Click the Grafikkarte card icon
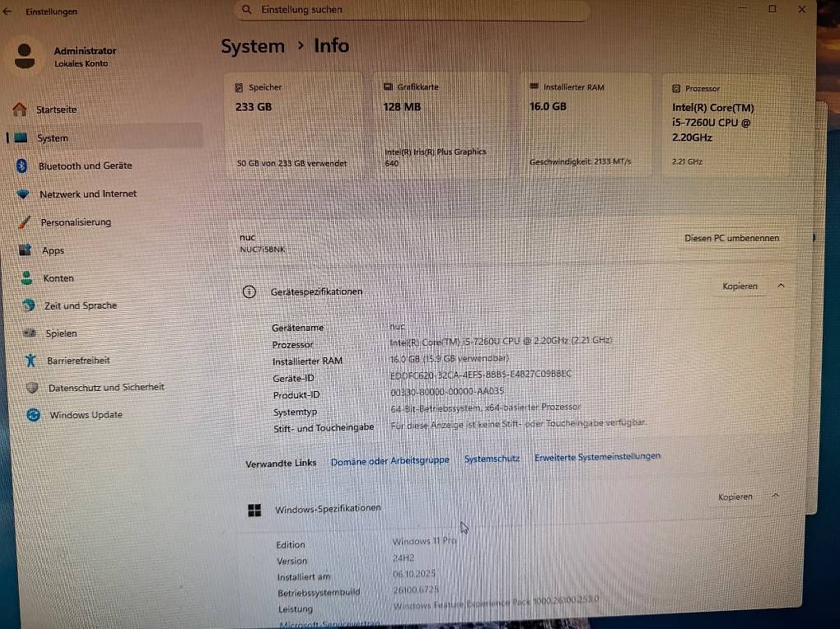Image resolution: width=840 pixels, height=629 pixels. tap(388, 86)
